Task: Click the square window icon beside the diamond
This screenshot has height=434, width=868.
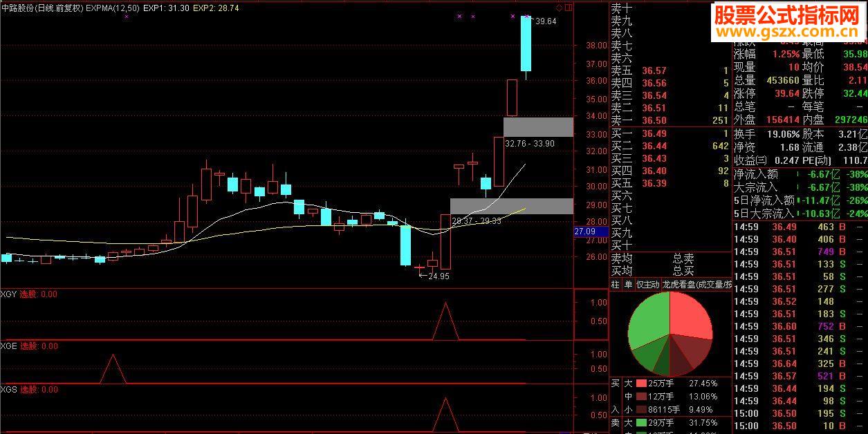Action: click(569, 8)
